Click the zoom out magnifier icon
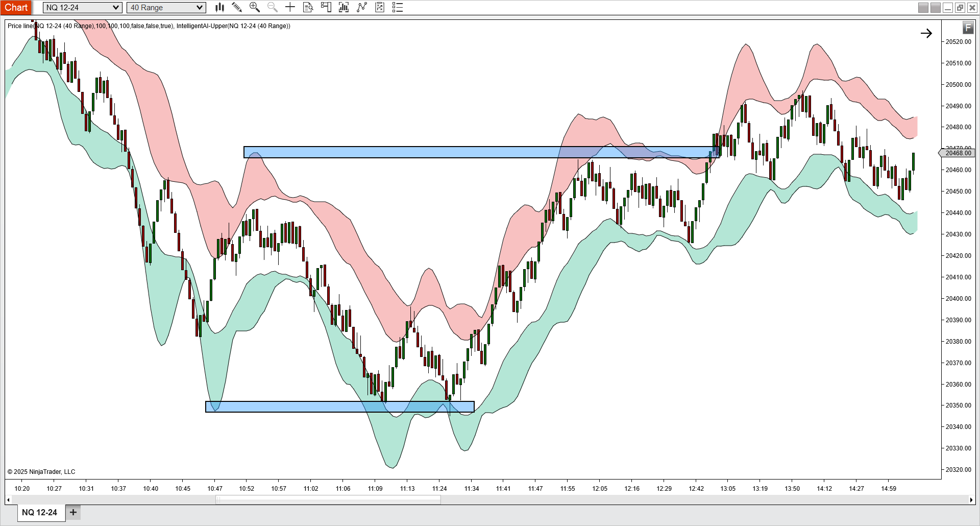 pyautogui.click(x=273, y=7)
